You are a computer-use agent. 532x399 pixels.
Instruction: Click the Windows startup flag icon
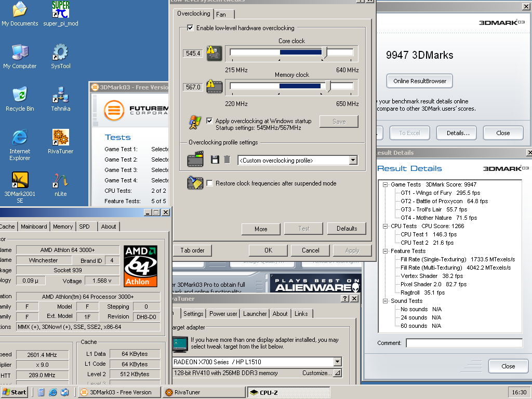coord(195,123)
